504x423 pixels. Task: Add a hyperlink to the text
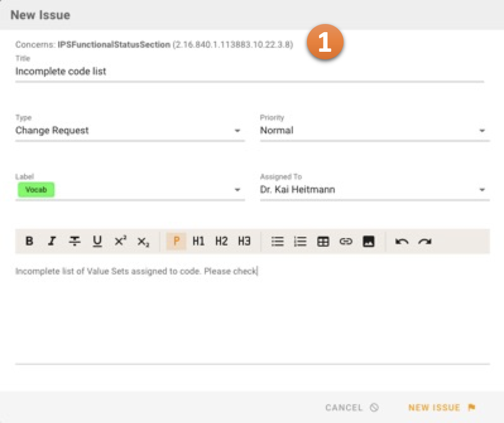click(345, 241)
